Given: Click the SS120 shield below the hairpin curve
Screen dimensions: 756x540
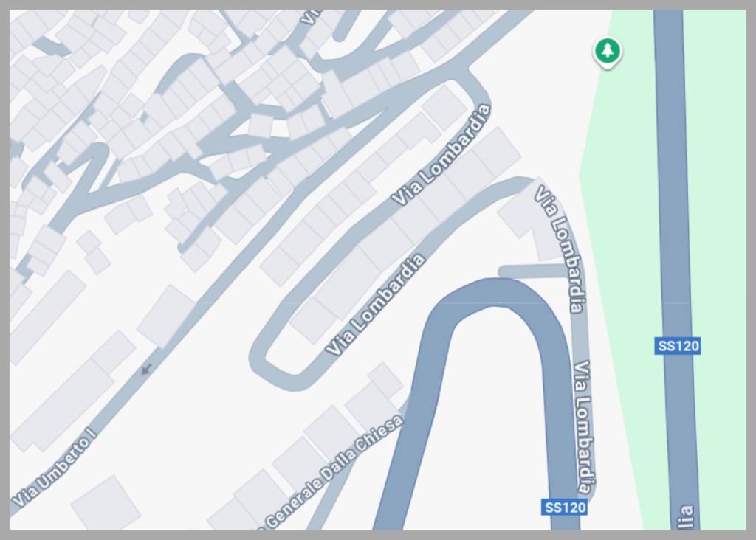Looking at the screenshot, I should pyautogui.click(x=564, y=508).
